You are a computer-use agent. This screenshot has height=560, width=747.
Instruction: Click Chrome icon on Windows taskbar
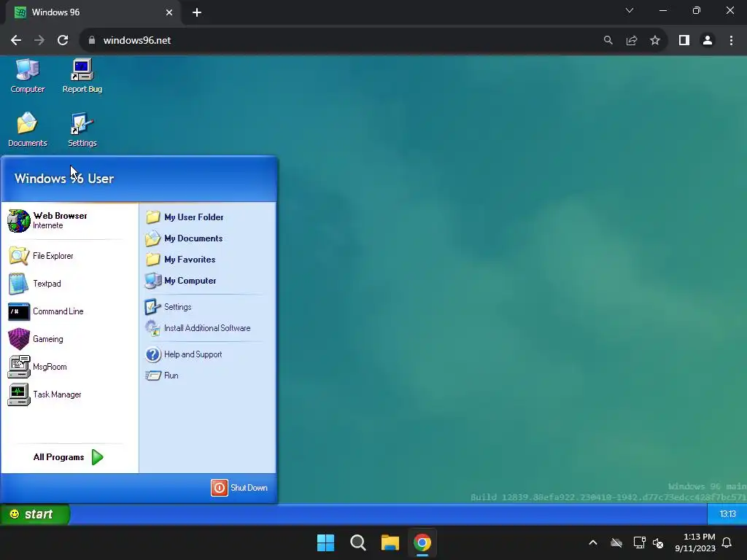coord(422,542)
